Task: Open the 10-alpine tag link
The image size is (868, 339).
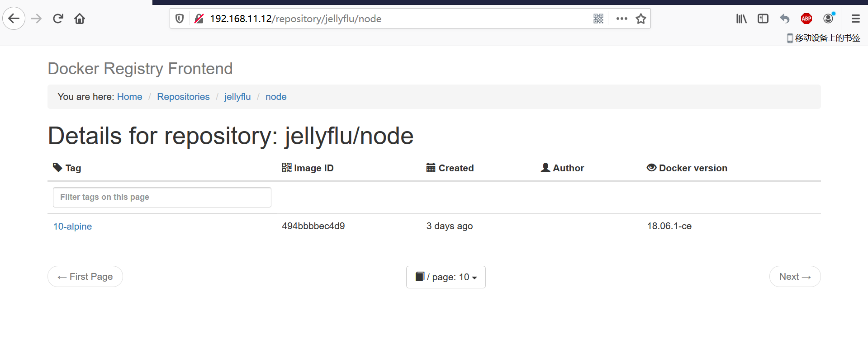Action: click(x=72, y=226)
